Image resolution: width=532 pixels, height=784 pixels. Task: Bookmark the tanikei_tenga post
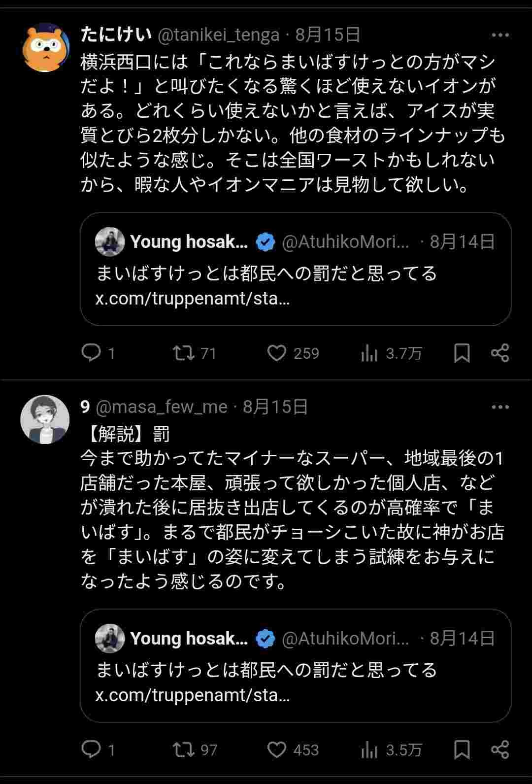(462, 353)
